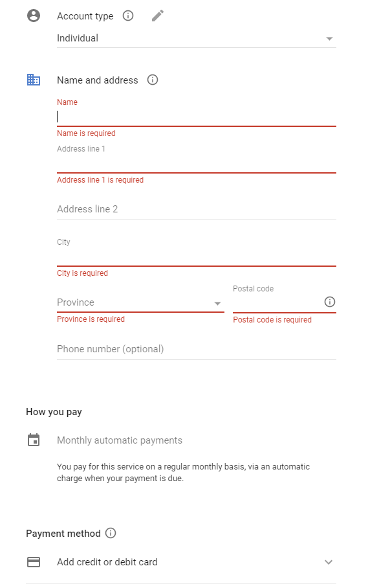Click the Postal code info icon
The width and height of the screenshot is (379, 588).
click(330, 302)
